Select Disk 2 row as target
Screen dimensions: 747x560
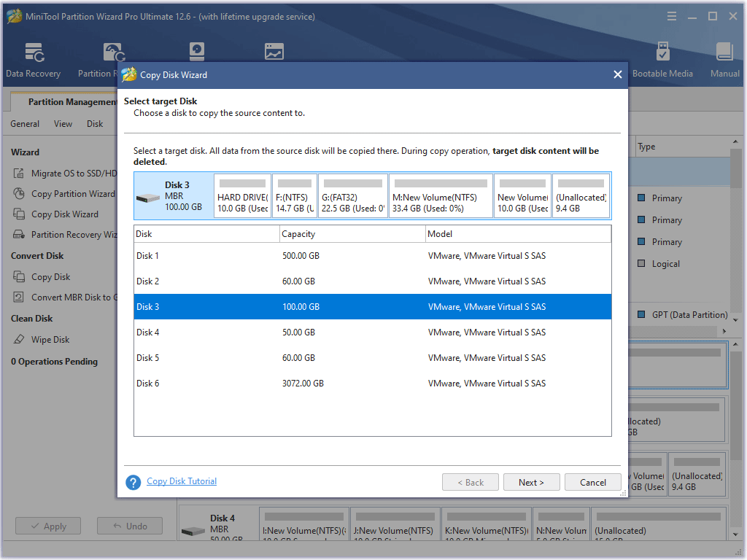coord(373,281)
